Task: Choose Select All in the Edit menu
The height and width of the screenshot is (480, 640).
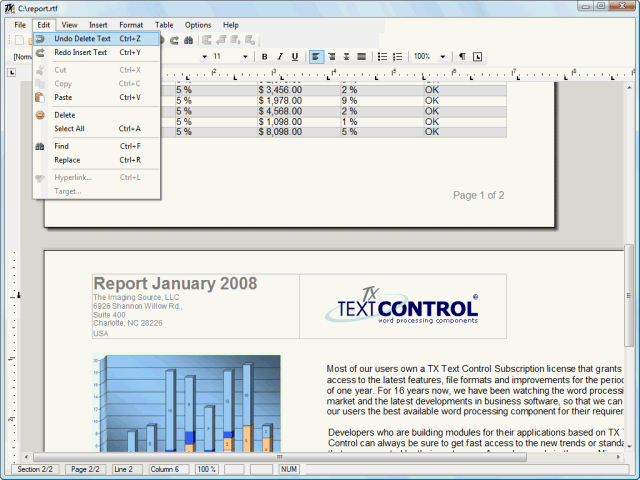Action: tap(69, 128)
